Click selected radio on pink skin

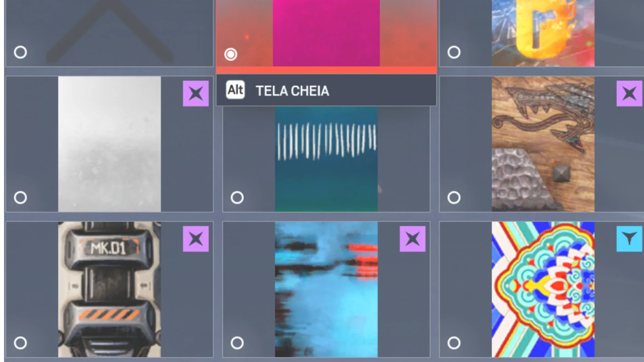pos(230,55)
